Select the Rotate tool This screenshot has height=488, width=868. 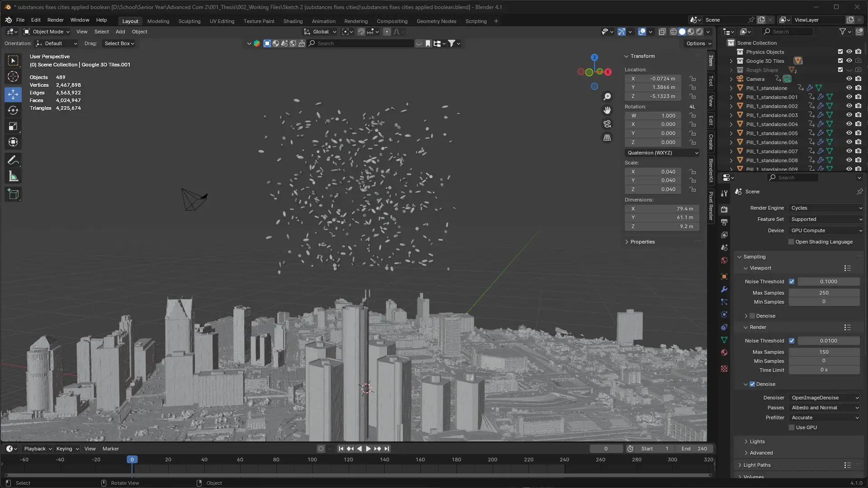(x=13, y=110)
